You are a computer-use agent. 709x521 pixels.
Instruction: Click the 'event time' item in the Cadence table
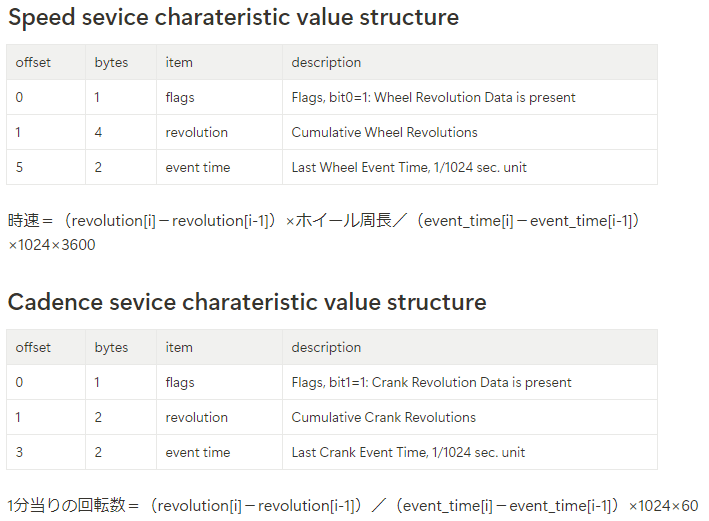coord(198,452)
